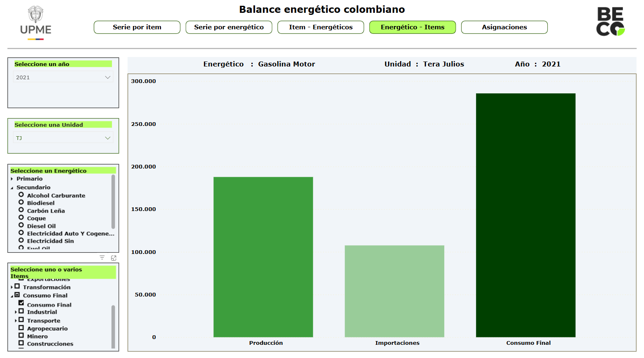Click the Energético list scrollbar
Image resolution: width=644 pixels, height=358 pixels.
(113, 202)
